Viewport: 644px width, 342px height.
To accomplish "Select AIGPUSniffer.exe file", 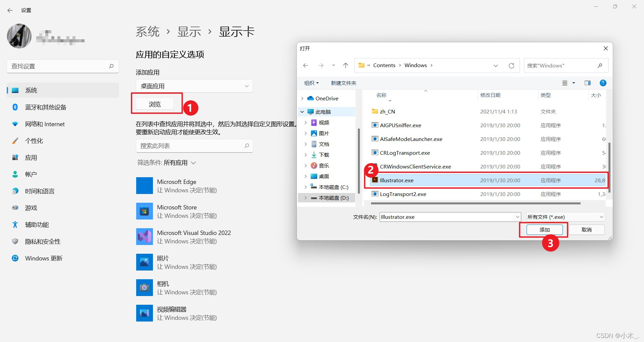I will tap(400, 125).
